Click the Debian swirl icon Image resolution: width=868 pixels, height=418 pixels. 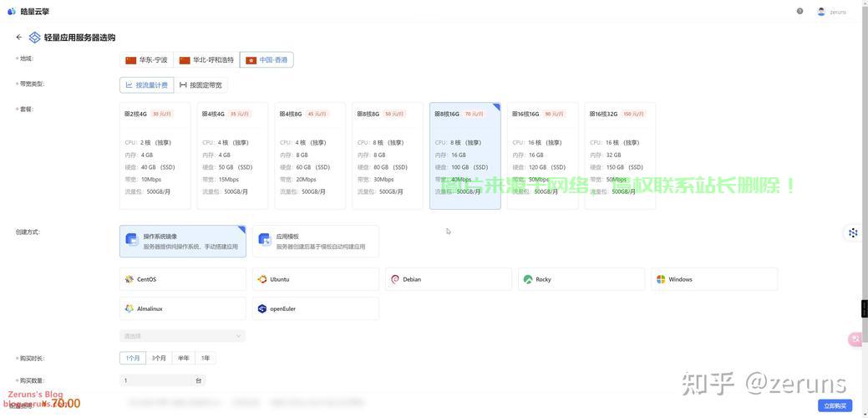[394, 279]
